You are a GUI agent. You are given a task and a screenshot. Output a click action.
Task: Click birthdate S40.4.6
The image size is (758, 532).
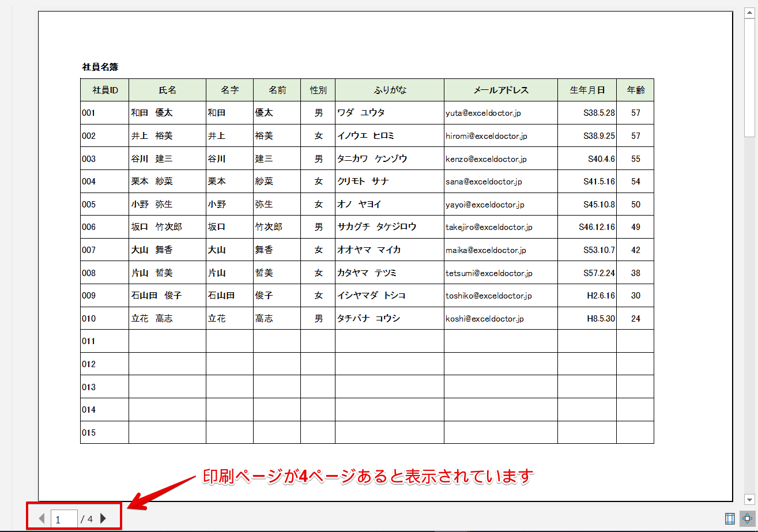601,159
